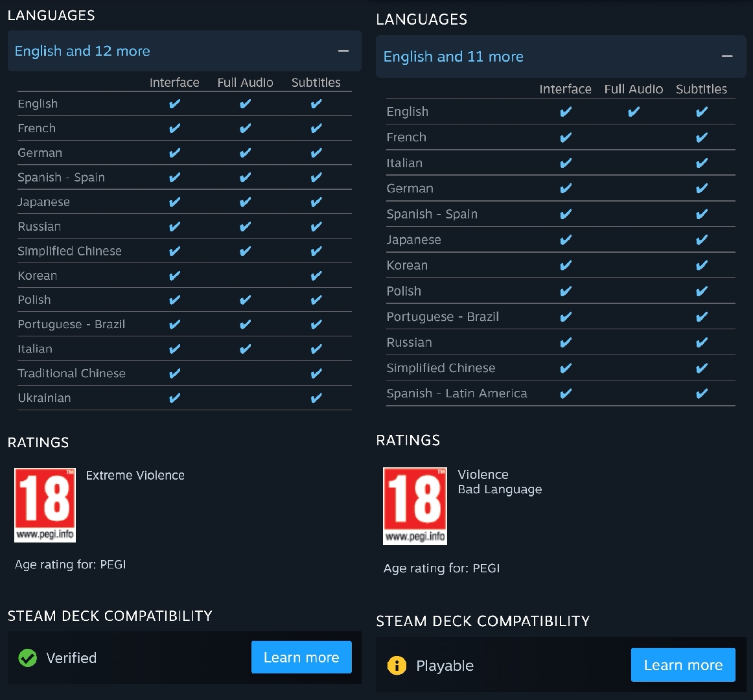
Task: Click the left table's 'Full Audio' column header
Action: pyautogui.click(x=246, y=82)
